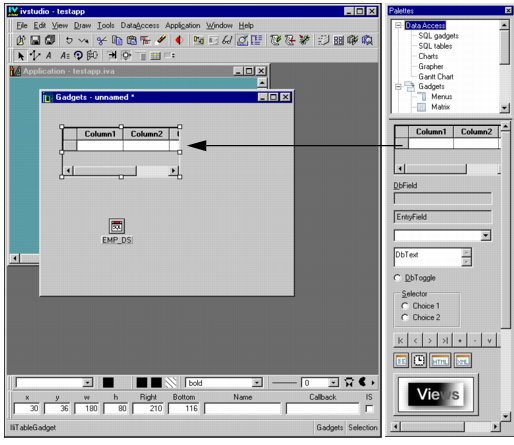Select the Cut scissors tool
The width and height of the screenshot is (514, 445).
tap(101, 41)
